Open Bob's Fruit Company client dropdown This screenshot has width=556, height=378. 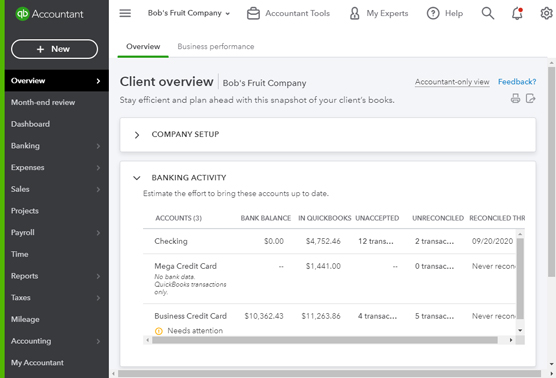tap(189, 13)
